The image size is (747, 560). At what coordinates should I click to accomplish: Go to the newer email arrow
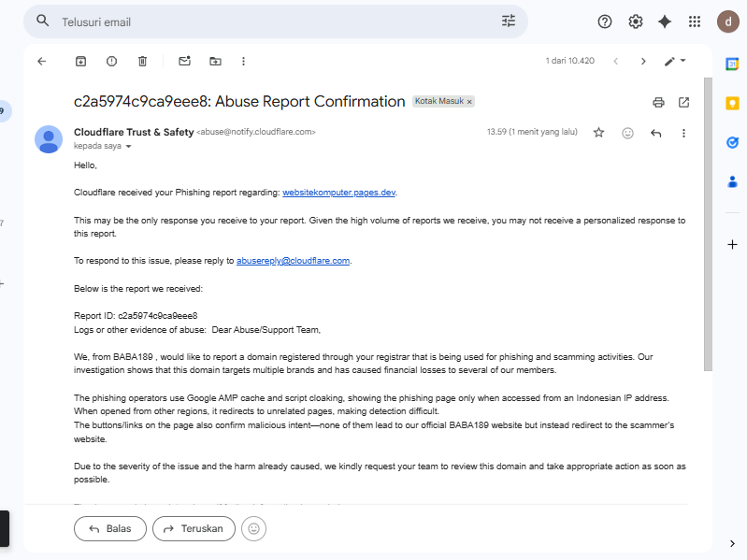[616, 61]
